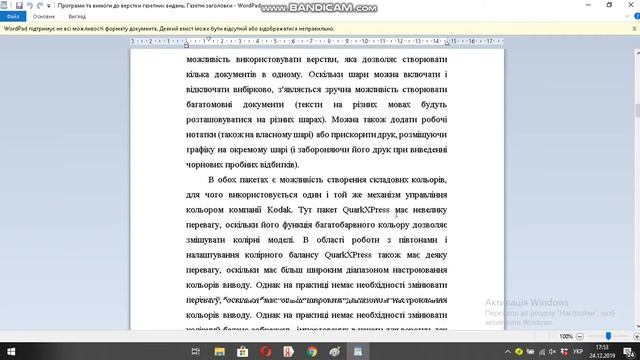Open the WordPad help icon

637,16
